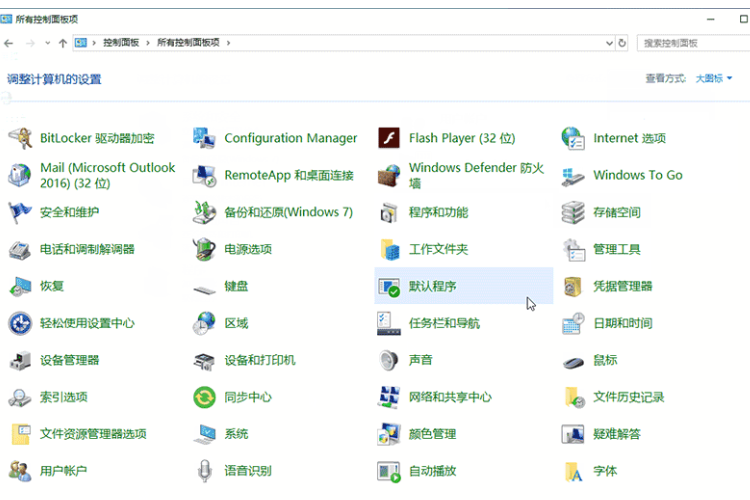Open the 鼠标 mouse icon
Screen dimensions: 750x500
[573, 363]
